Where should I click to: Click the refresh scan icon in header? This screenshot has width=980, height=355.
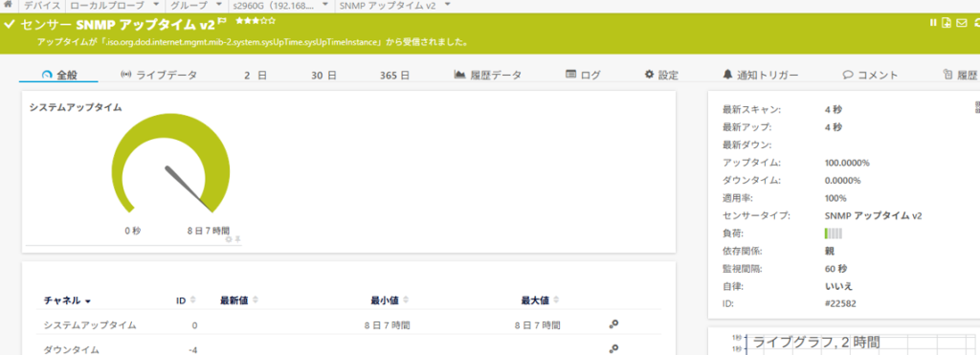977,23
